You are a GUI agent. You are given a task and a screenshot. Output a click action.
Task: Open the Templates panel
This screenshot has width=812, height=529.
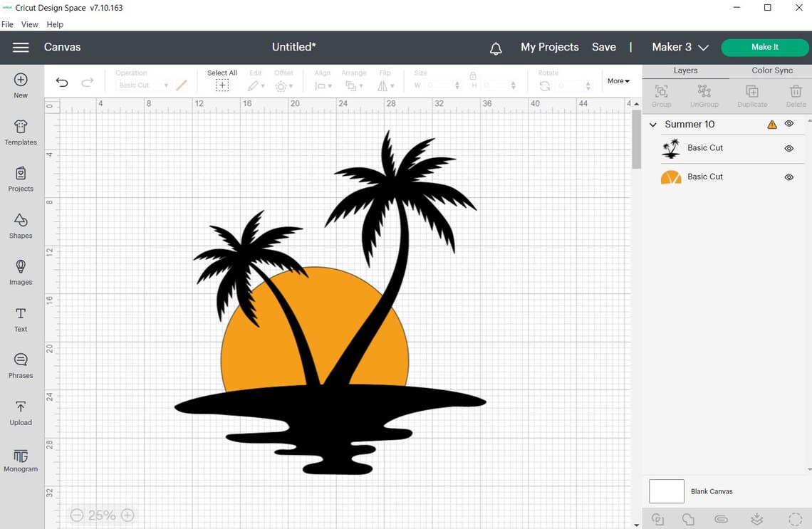(x=20, y=133)
